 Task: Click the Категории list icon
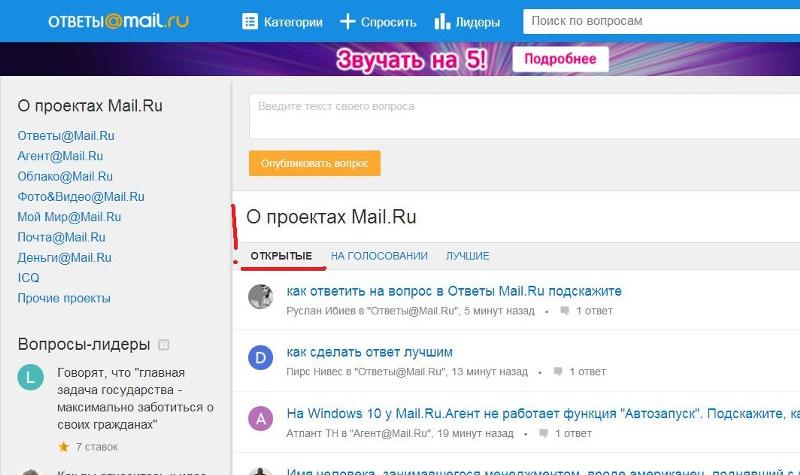[249, 21]
